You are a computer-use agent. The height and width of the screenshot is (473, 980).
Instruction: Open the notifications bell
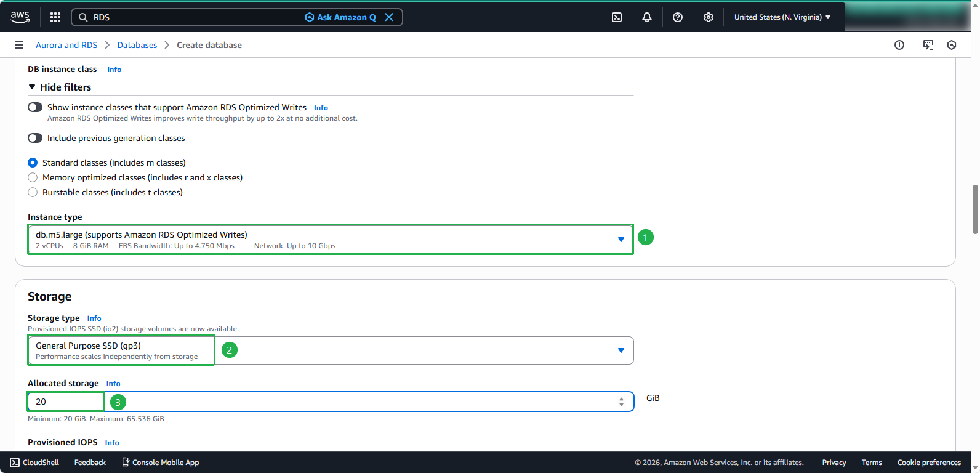[x=647, y=17]
